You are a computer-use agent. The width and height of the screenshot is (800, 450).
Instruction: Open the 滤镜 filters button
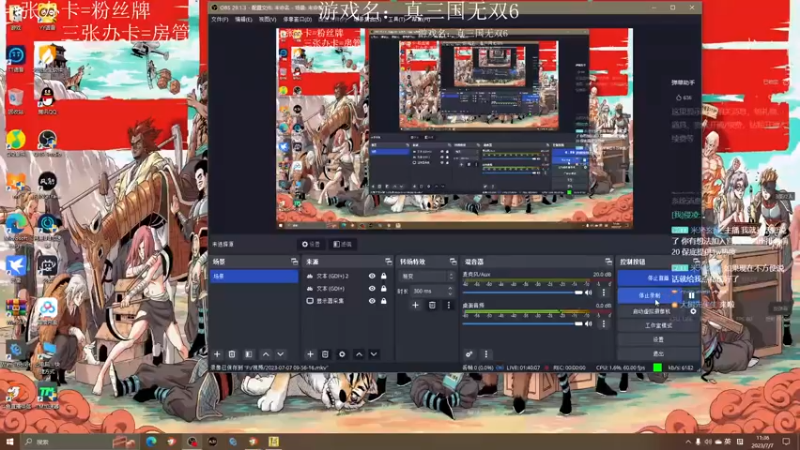coord(342,244)
